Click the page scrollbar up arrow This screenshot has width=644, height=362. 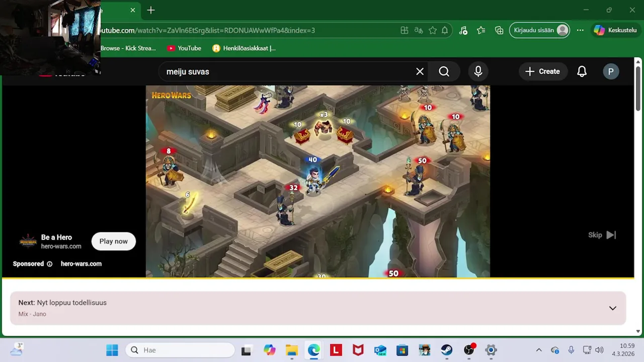tap(638, 61)
